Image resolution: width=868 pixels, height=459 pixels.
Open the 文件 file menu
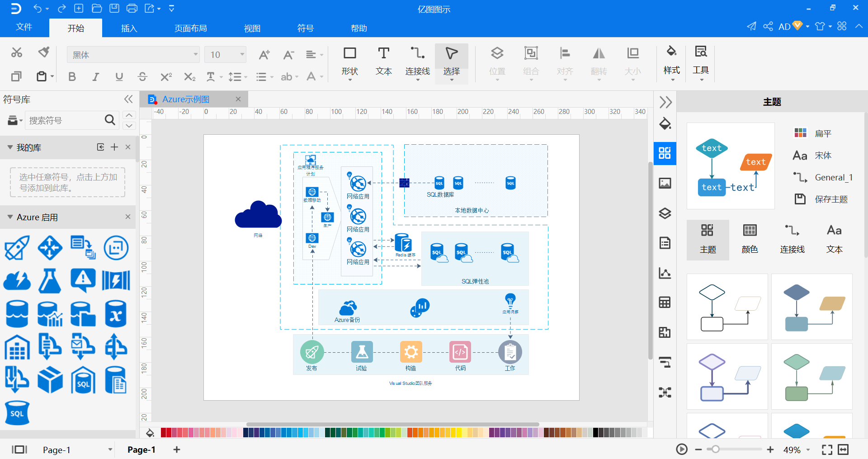click(24, 27)
